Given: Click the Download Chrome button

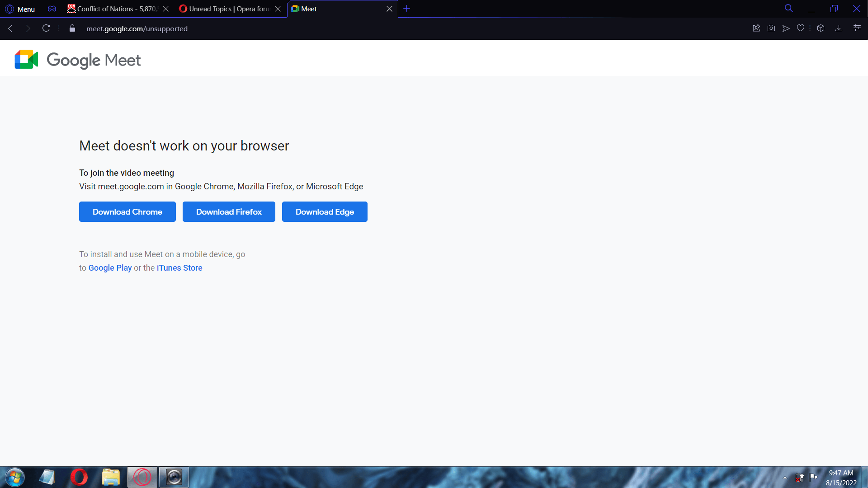Looking at the screenshot, I should tap(127, 212).
